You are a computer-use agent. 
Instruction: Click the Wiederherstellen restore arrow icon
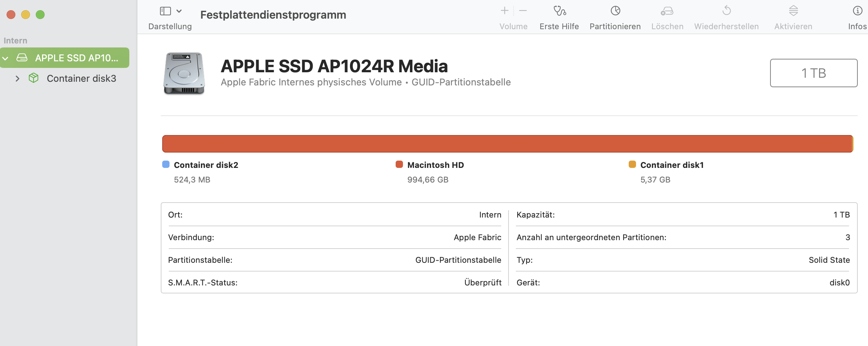(726, 11)
